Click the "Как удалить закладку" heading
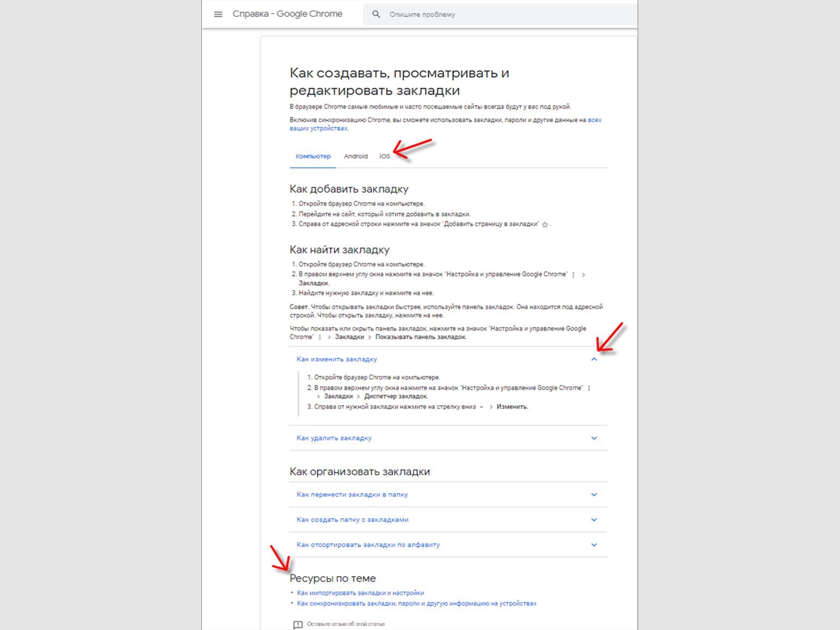This screenshot has height=630, width=840. tap(334, 438)
